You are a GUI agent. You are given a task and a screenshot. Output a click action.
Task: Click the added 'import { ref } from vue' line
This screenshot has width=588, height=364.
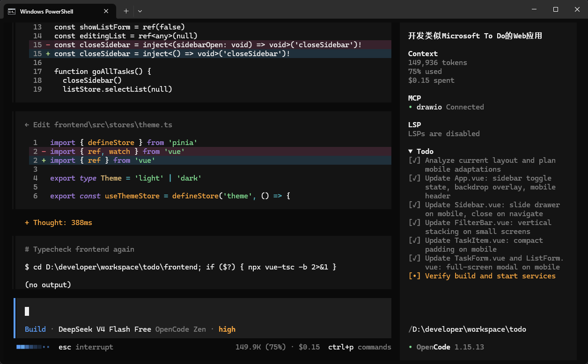click(210, 160)
